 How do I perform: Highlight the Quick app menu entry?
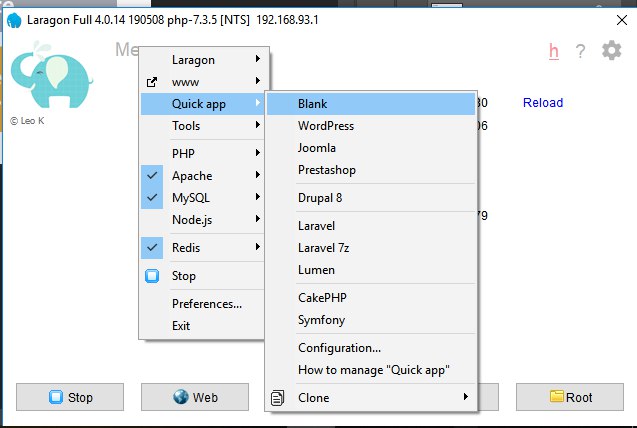202,104
